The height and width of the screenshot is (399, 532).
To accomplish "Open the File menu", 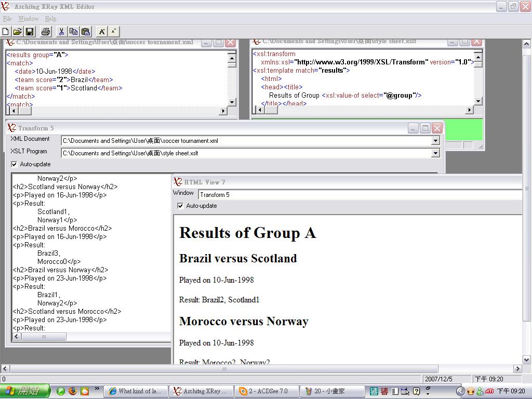I will point(7,19).
